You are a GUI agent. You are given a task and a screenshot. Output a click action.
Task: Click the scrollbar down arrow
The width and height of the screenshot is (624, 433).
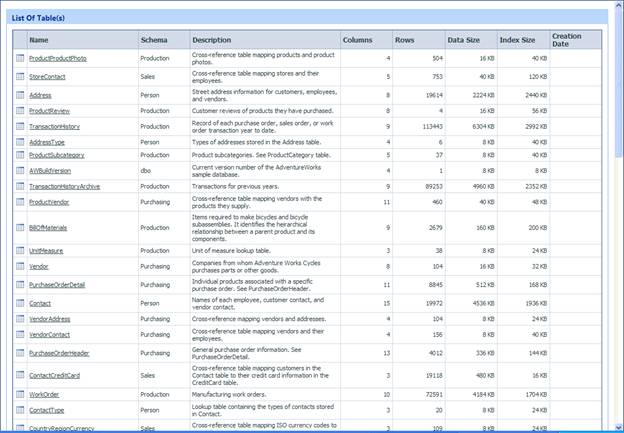(618, 428)
